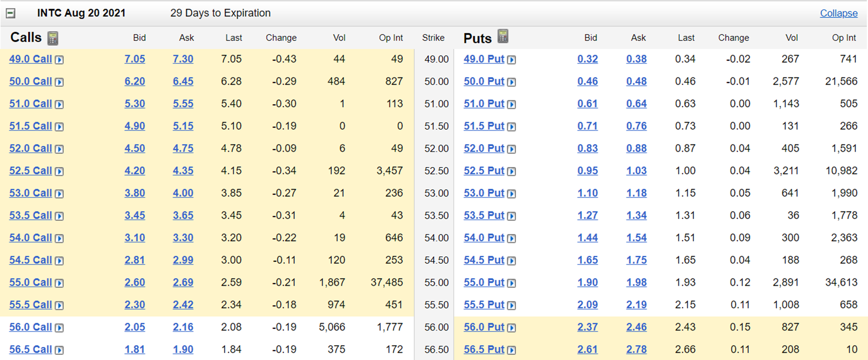The width and height of the screenshot is (868, 360).
Task: Click arrow icon next to 49.0 Call
Action: click(x=59, y=60)
